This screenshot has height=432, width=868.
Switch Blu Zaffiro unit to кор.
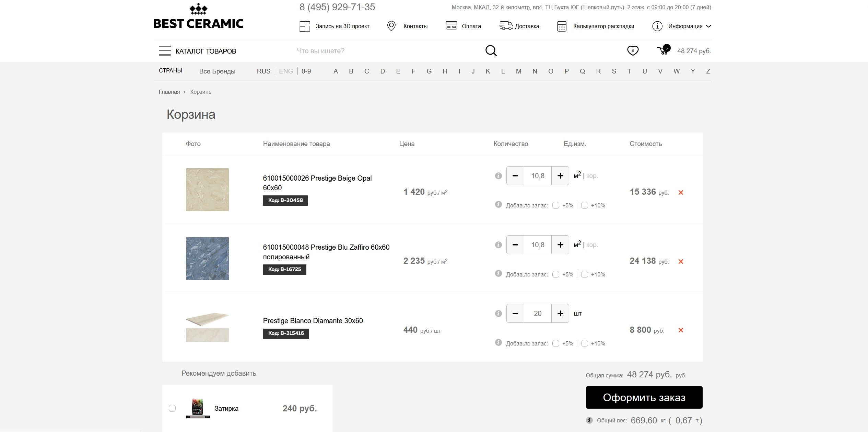592,245
